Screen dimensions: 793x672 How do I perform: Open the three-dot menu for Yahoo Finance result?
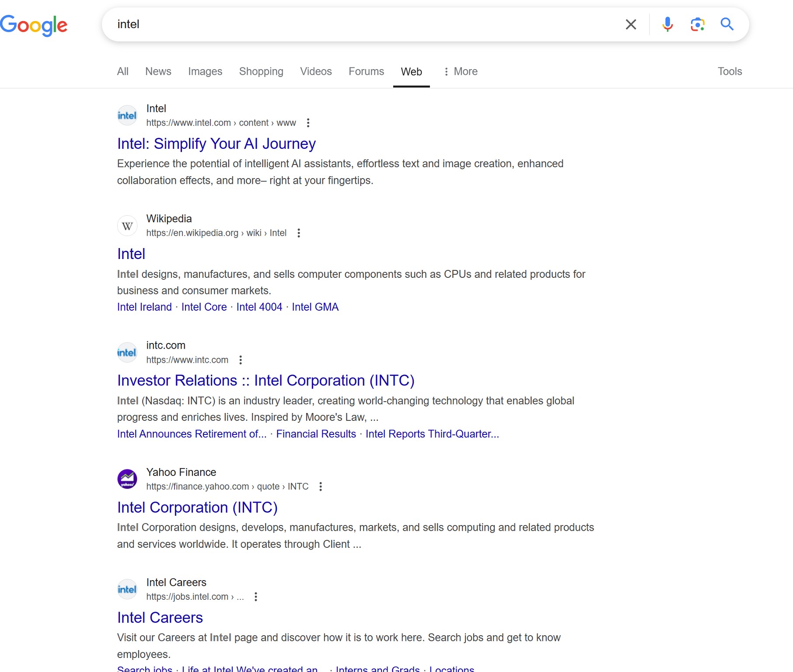[x=321, y=486]
